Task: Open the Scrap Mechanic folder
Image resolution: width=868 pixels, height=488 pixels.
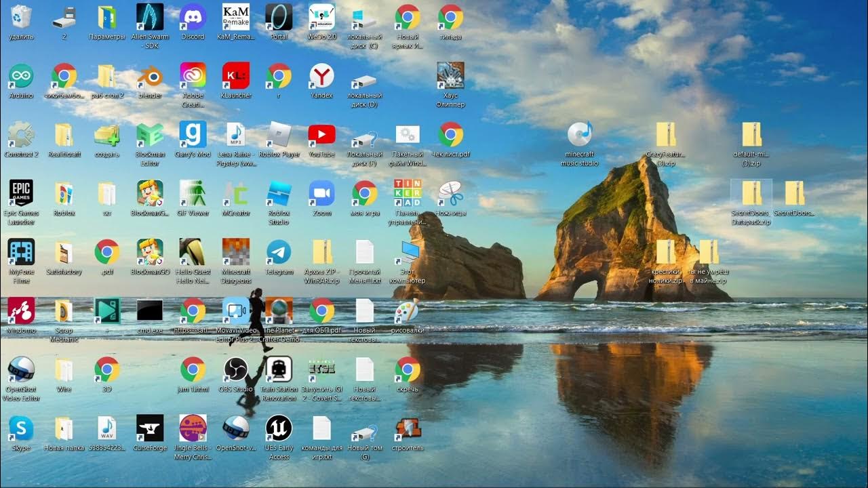Action: tap(64, 310)
